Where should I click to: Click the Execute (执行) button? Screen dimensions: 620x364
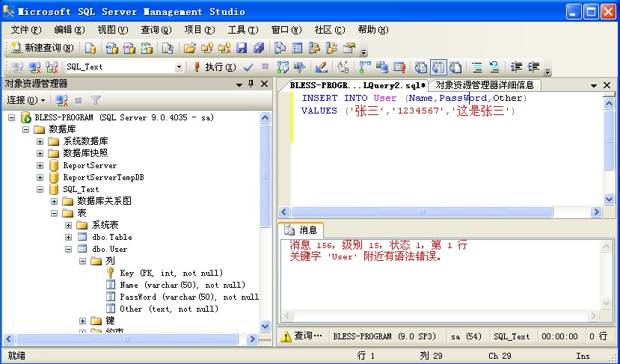pyautogui.click(x=215, y=67)
